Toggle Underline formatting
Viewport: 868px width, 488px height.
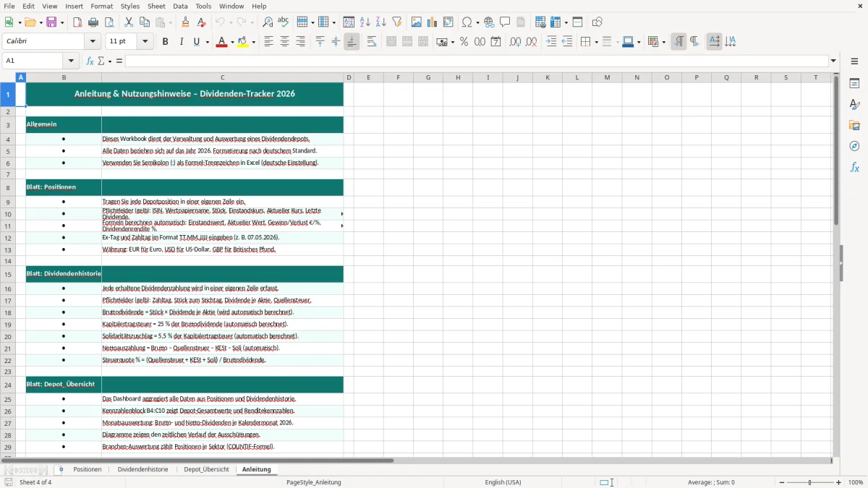pos(197,42)
